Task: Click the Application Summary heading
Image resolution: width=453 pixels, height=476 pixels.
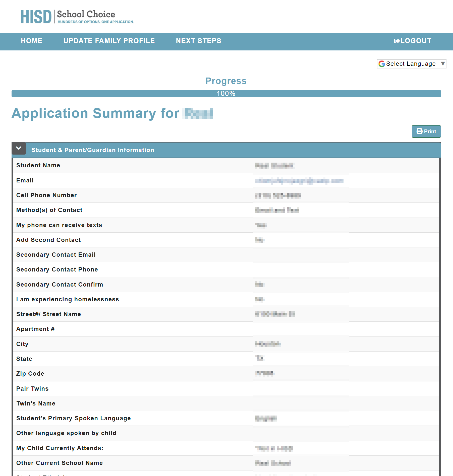Action: [95, 113]
